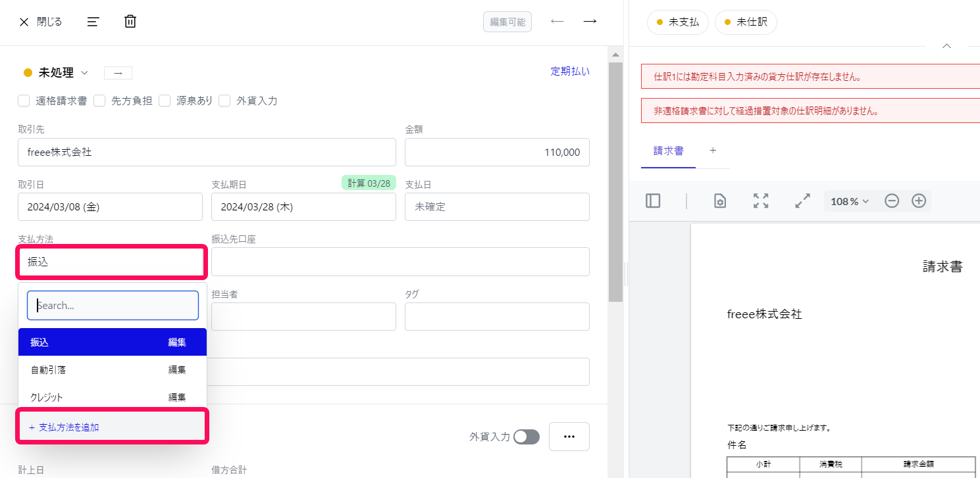This screenshot has width=980, height=478.
Task: Check the 外貨入力 checkbox
Action: [x=224, y=101]
